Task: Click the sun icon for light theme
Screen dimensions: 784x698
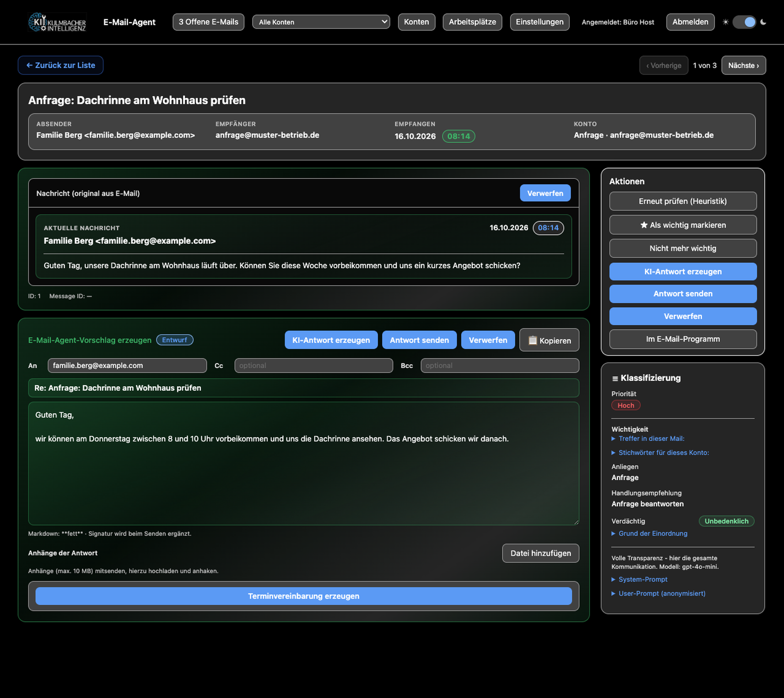Action: point(725,22)
